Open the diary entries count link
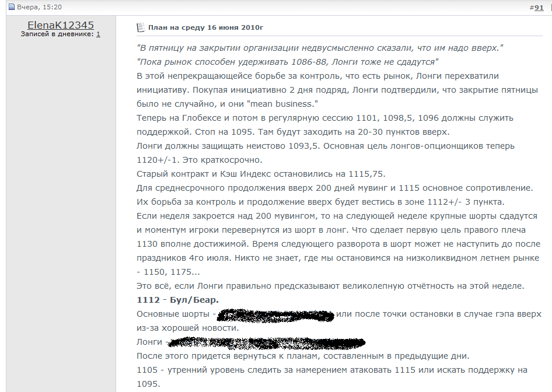This screenshot has width=552, height=392. click(x=98, y=34)
